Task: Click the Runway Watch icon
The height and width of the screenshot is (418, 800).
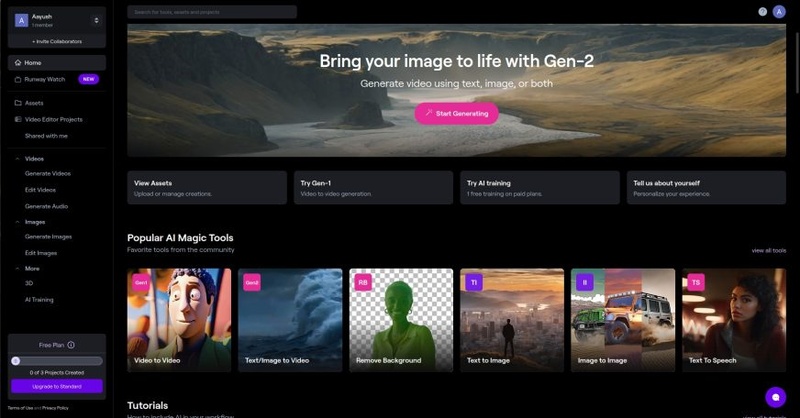Action: coord(18,79)
